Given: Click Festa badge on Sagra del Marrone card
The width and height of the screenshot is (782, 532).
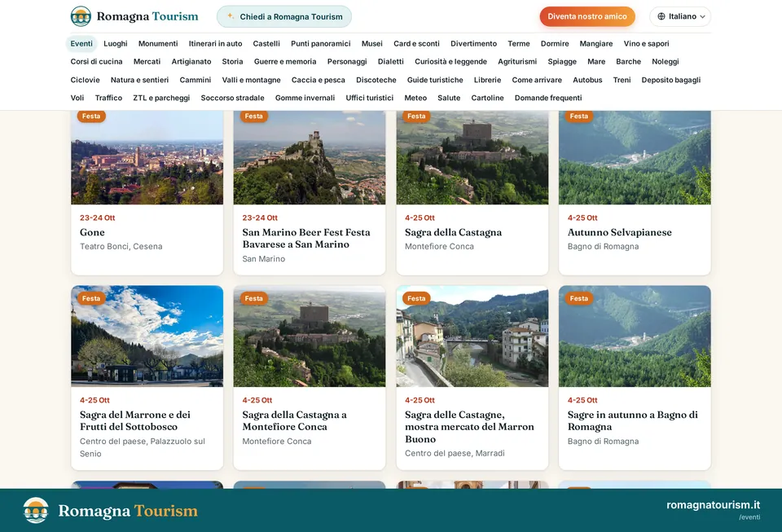Looking at the screenshot, I should point(90,299).
